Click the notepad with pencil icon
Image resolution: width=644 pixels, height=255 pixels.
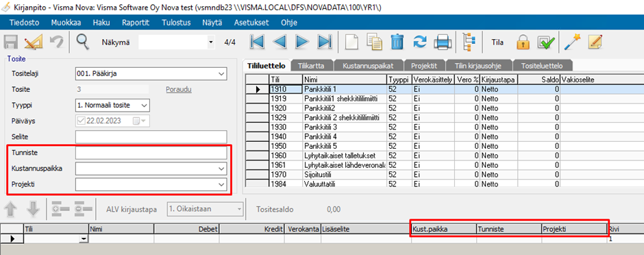(595, 42)
